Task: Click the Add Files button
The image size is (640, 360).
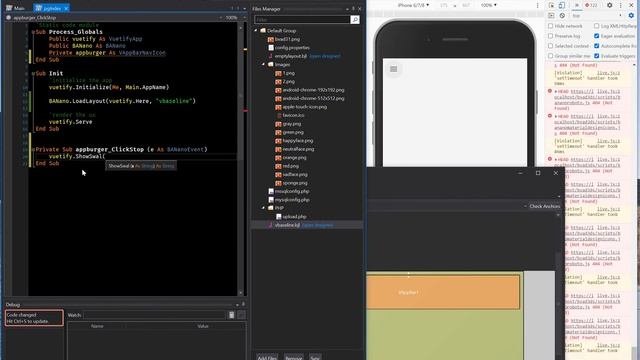Action: (x=267, y=358)
